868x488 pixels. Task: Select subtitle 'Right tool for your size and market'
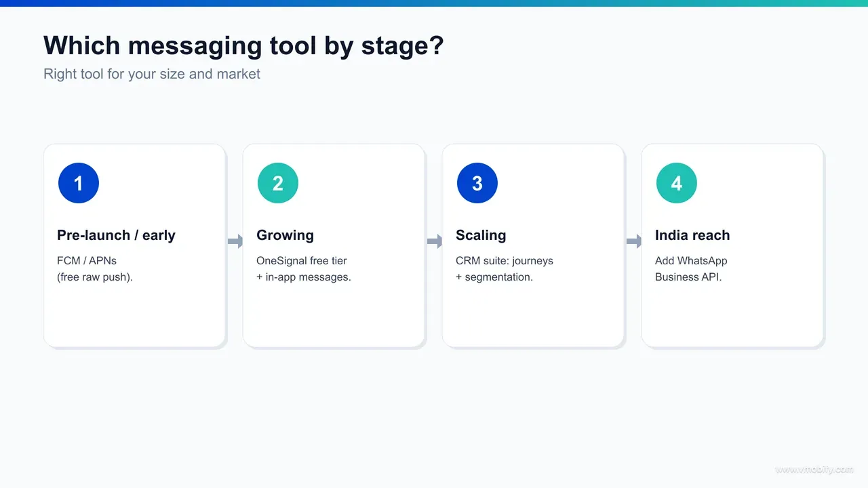pyautogui.click(x=152, y=74)
